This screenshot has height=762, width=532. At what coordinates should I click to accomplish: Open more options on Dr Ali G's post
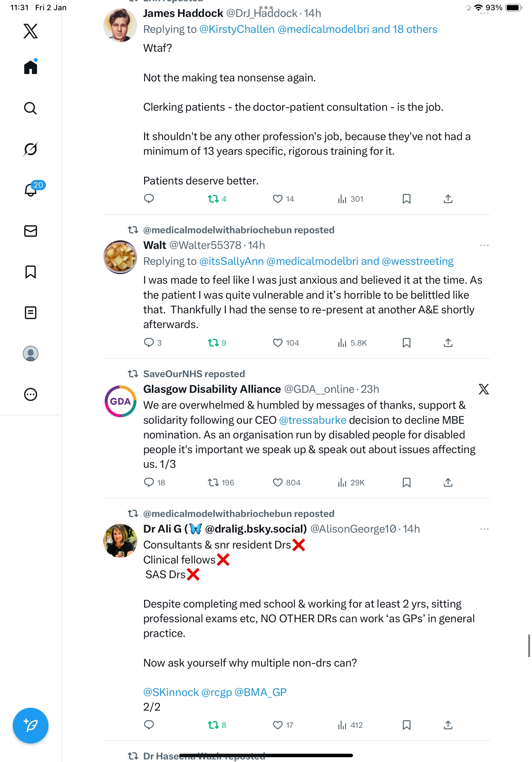pos(484,529)
